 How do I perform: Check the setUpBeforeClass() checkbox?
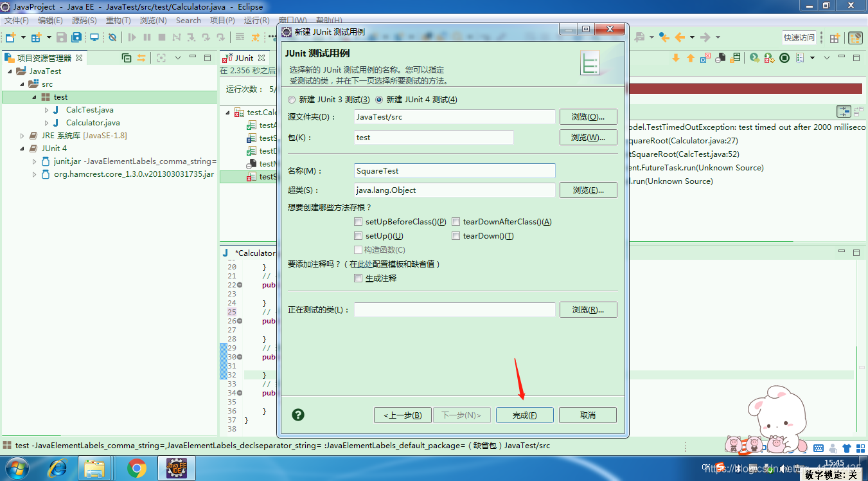[x=359, y=222]
